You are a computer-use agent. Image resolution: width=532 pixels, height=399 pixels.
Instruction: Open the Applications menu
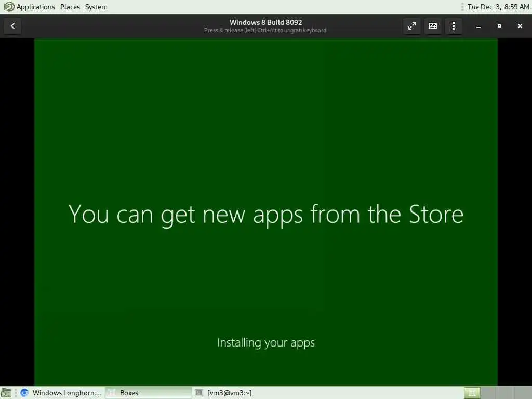coord(36,7)
